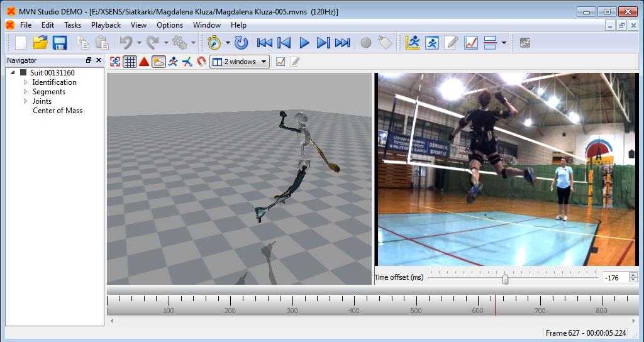Click the Time offset slider handle
Screen dimensions: 644x342
click(x=505, y=279)
